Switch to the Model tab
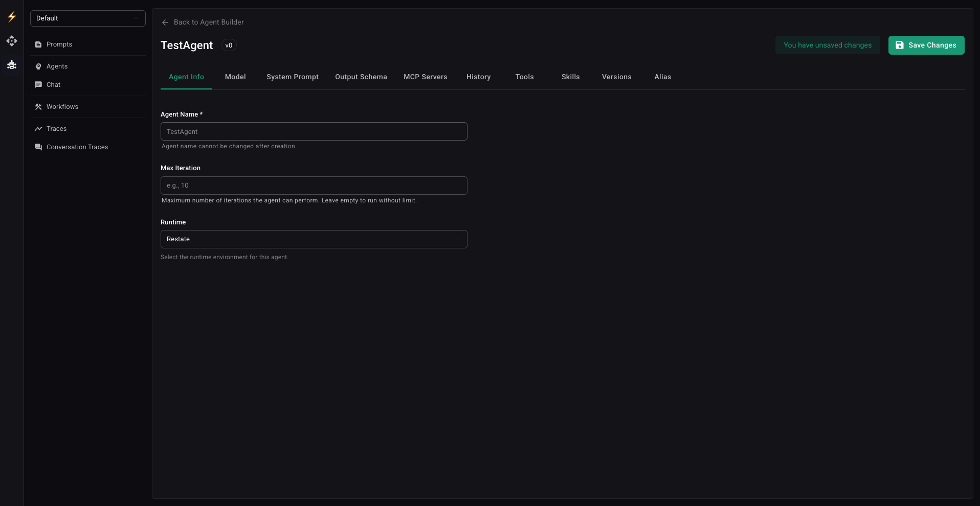 pyautogui.click(x=235, y=77)
